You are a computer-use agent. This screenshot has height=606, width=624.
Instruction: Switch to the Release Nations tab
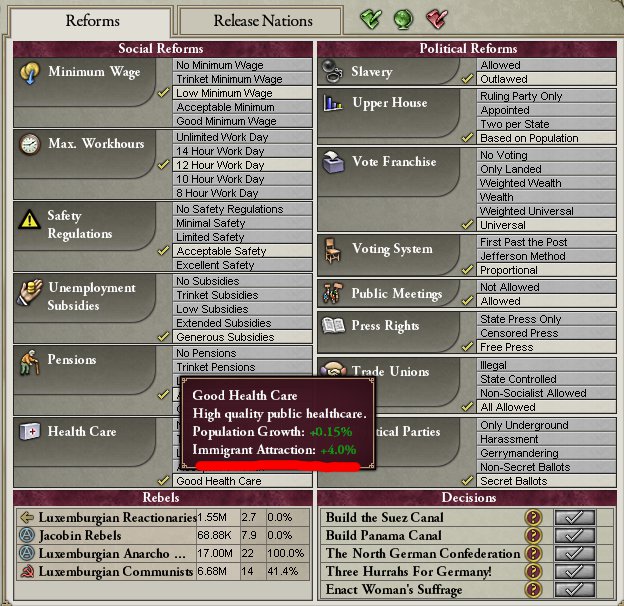point(262,21)
